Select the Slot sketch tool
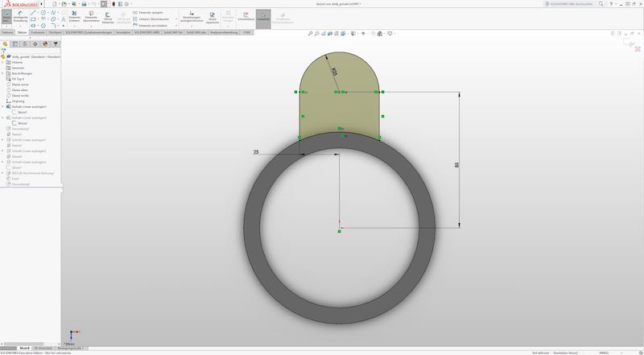644x355 pixels. point(33,26)
